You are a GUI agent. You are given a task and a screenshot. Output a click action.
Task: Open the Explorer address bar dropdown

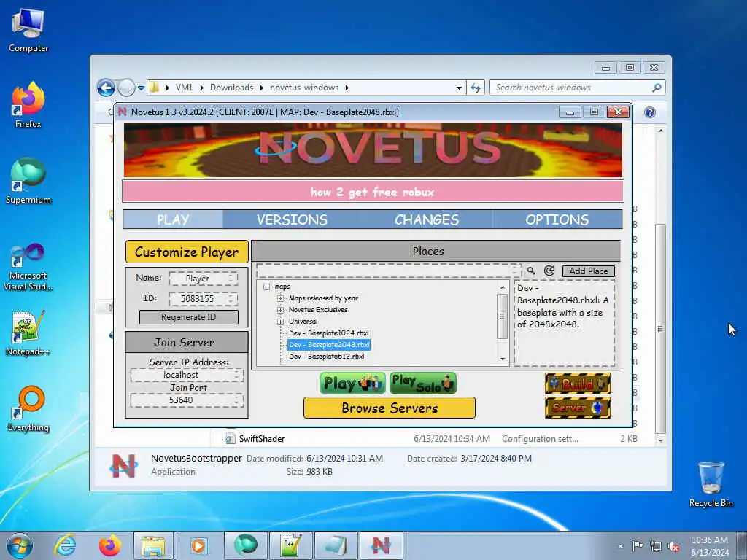coord(459,87)
